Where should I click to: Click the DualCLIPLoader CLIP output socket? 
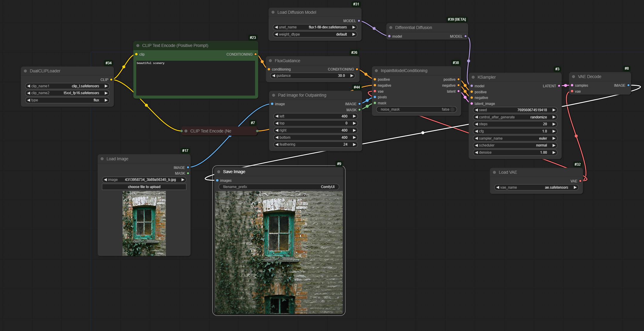tap(111, 80)
